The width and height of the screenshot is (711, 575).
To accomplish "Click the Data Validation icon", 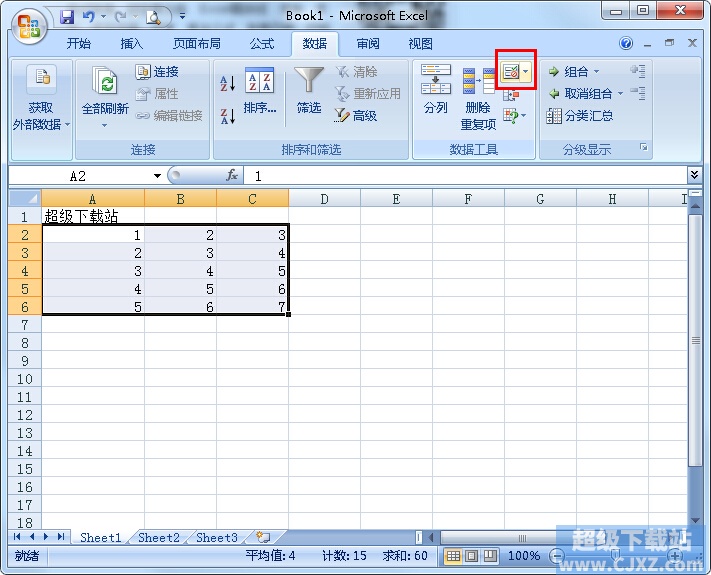I will pyautogui.click(x=511, y=73).
